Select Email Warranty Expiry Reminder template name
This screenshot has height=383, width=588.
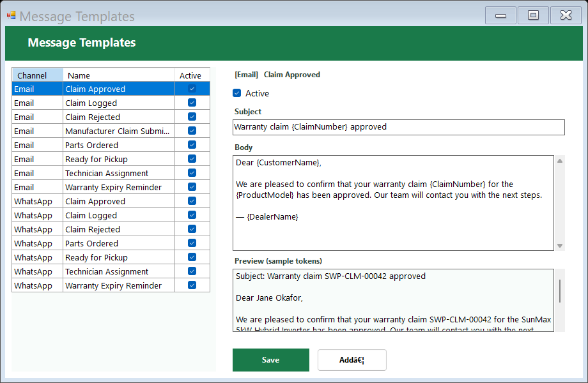coord(119,187)
